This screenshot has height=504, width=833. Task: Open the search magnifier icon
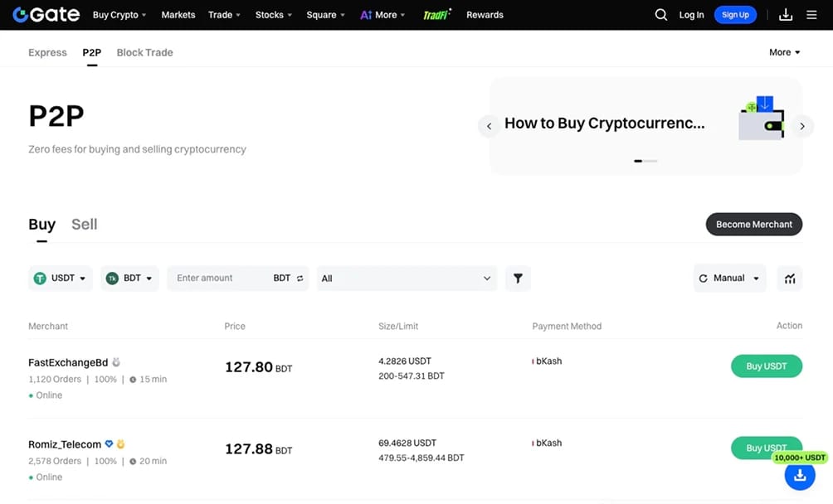coord(661,15)
